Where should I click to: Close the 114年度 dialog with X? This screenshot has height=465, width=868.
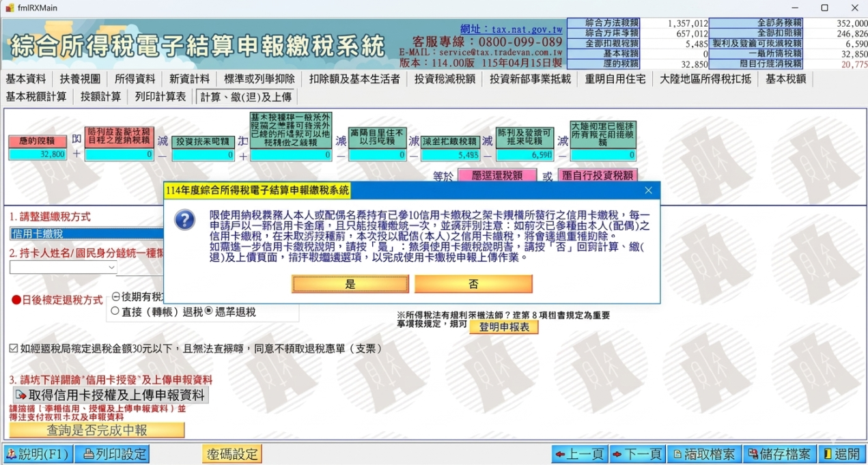click(x=649, y=191)
